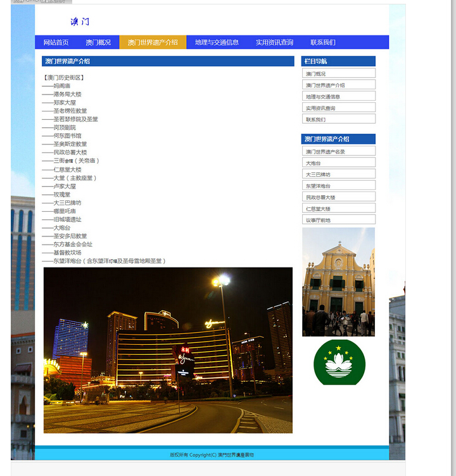Open 澳门概况 in the top navigation bar

(x=98, y=42)
